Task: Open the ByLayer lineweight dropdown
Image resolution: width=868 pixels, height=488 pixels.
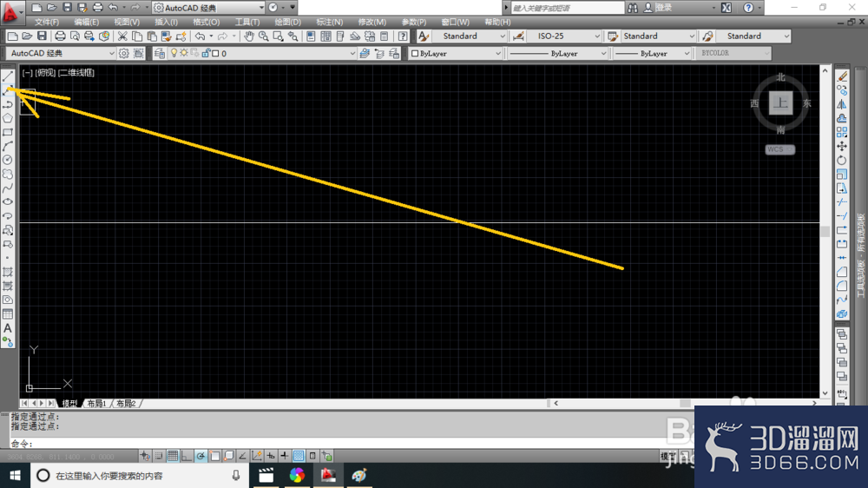Action: [x=652, y=53]
